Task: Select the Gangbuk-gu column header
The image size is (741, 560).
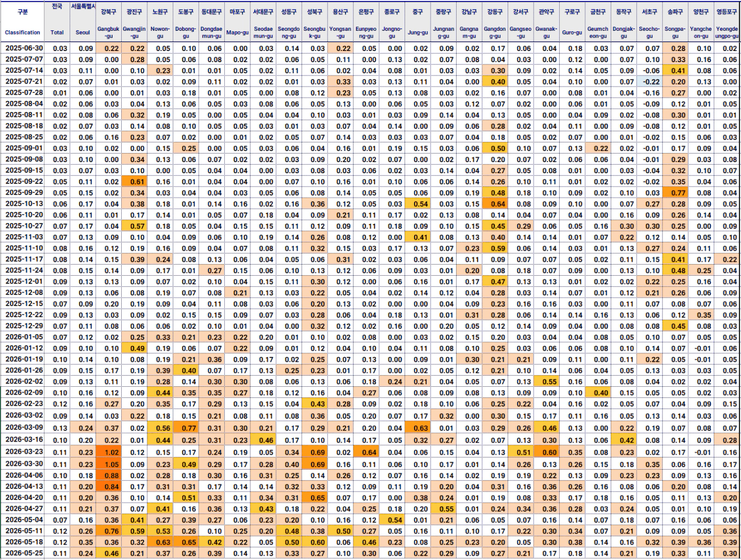Action: pyautogui.click(x=108, y=21)
